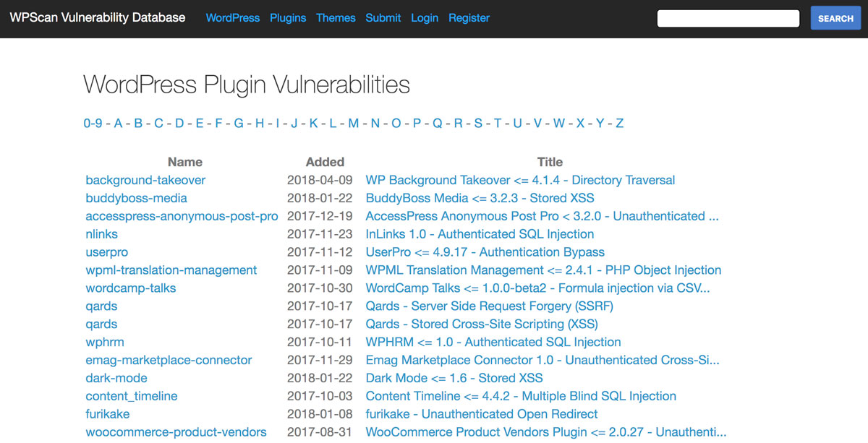Open Content Timeline Multiple Blind SQL Injection

pos(521,396)
